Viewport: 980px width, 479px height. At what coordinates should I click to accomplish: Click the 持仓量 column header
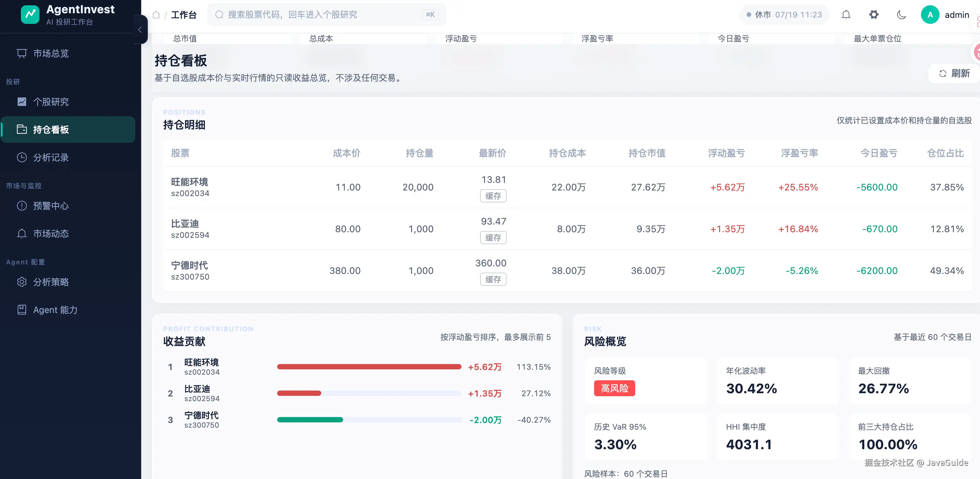(419, 153)
